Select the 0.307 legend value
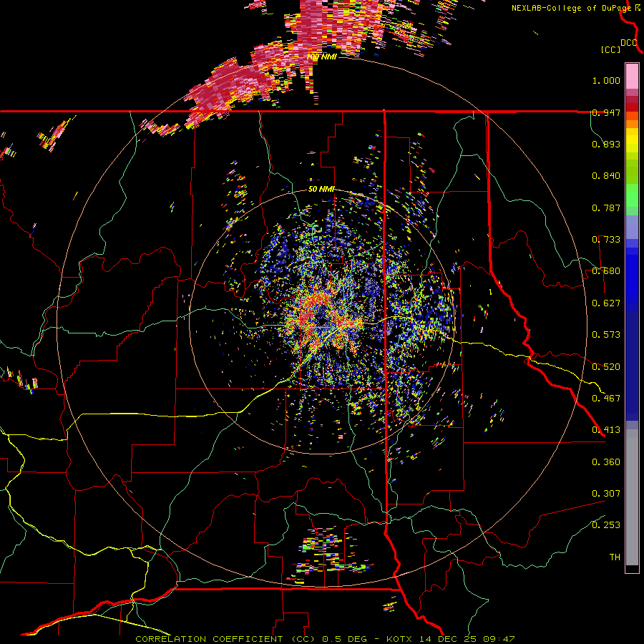The height and width of the screenshot is (644, 644). coord(606,494)
